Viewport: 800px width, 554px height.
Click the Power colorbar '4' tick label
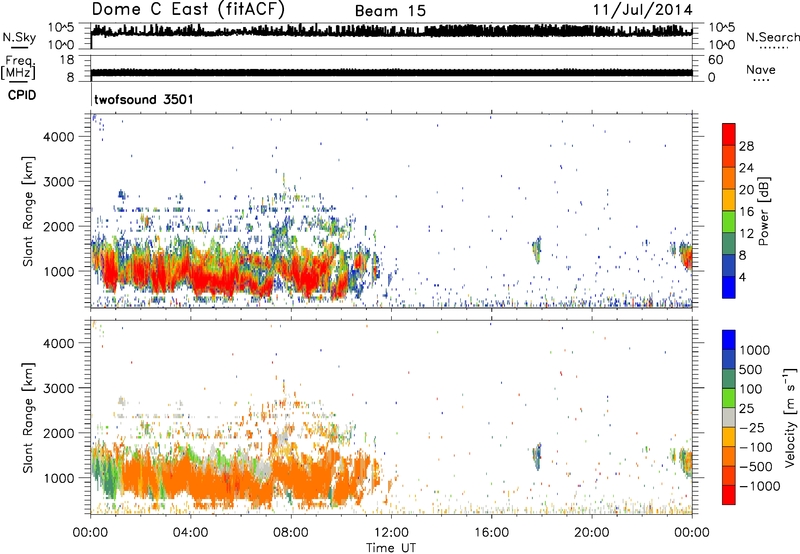(742, 278)
